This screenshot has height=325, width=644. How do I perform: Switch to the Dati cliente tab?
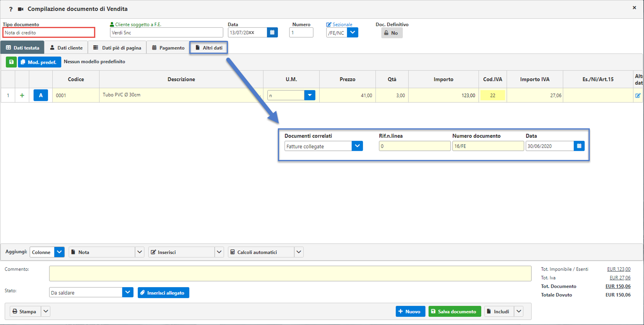coord(66,48)
